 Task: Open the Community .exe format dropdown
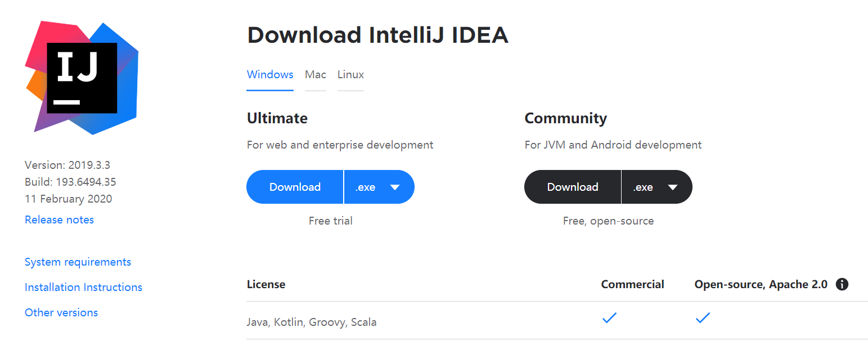656,186
